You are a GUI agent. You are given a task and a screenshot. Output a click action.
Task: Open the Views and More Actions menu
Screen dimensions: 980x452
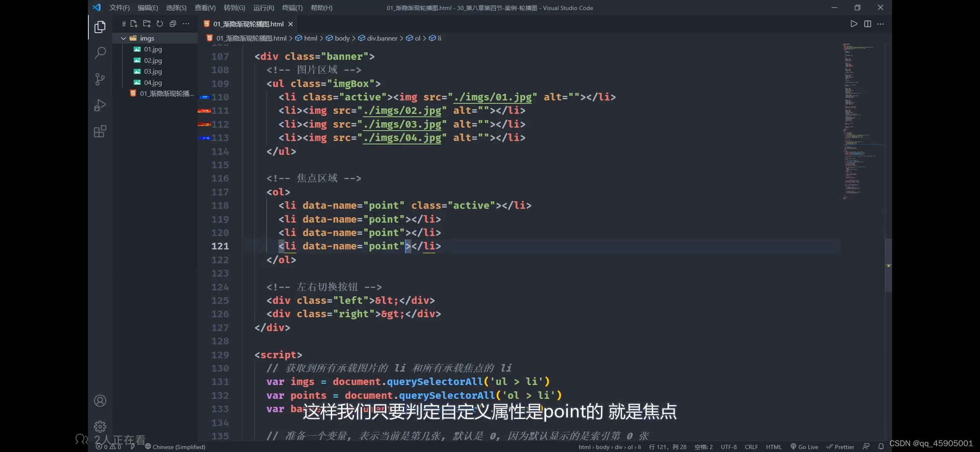[x=186, y=24]
